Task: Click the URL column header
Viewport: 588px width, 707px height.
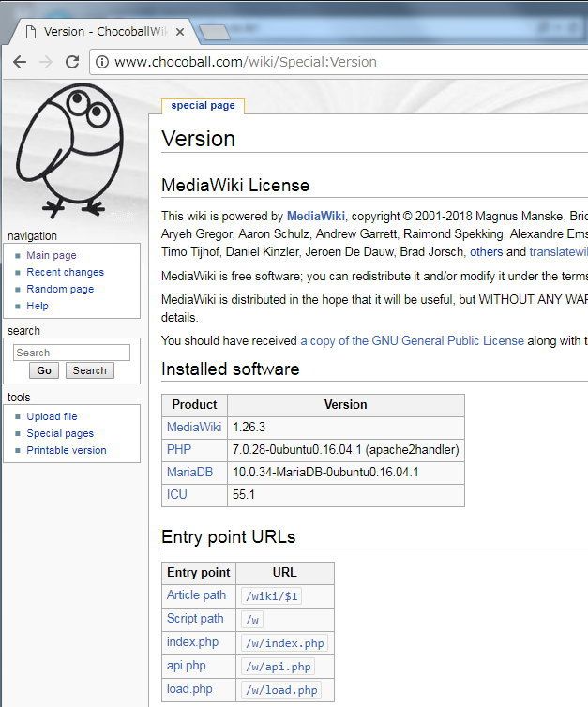Action: point(284,572)
